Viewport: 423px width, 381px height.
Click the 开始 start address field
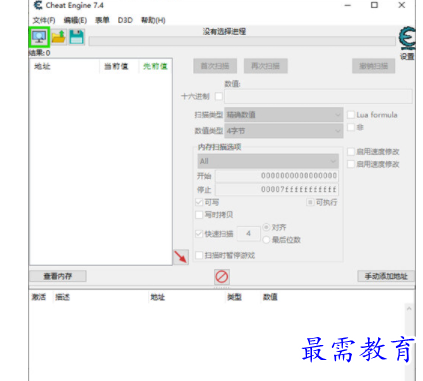[277, 176]
